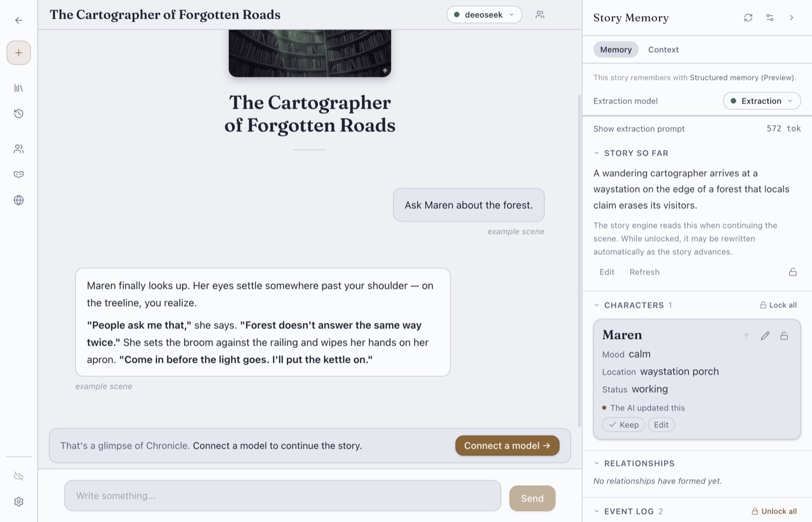Keep the AI update for Maren
The height and width of the screenshot is (522, 812).
click(x=623, y=425)
